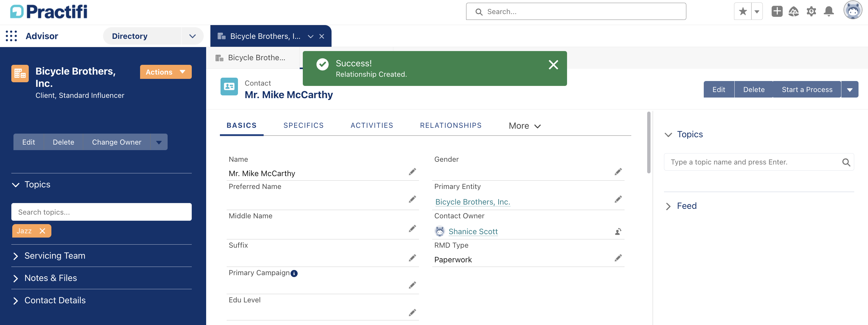This screenshot has height=325, width=868.
Task: Edit Name field pencil icon
Action: [x=412, y=172]
